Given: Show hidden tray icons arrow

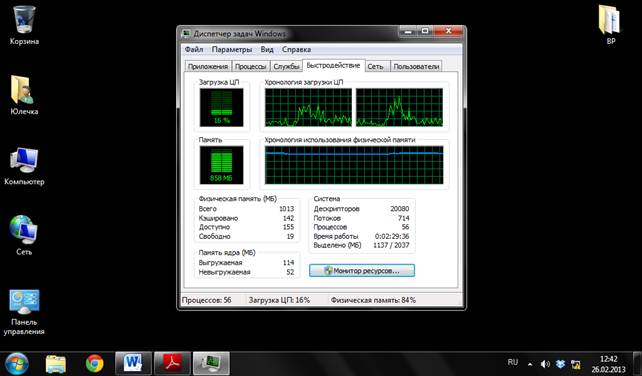Looking at the screenshot, I should pyautogui.click(x=530, y=364).
